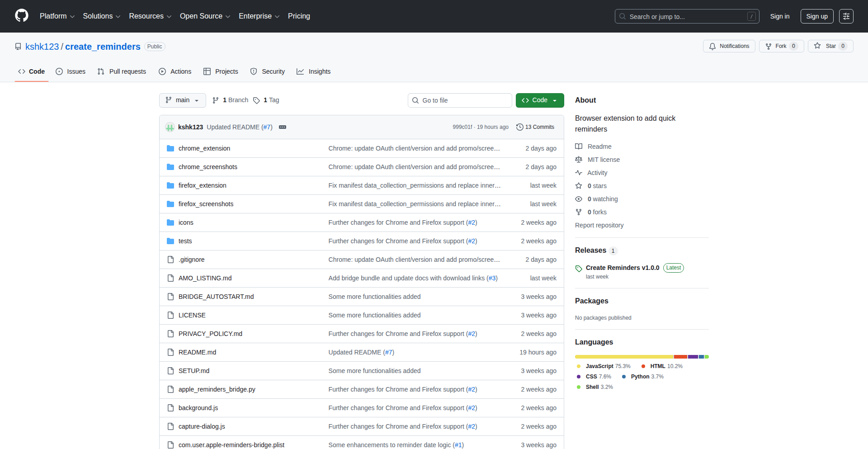
Task: Switch to the Pull requests tab
Action: point(122,71)
